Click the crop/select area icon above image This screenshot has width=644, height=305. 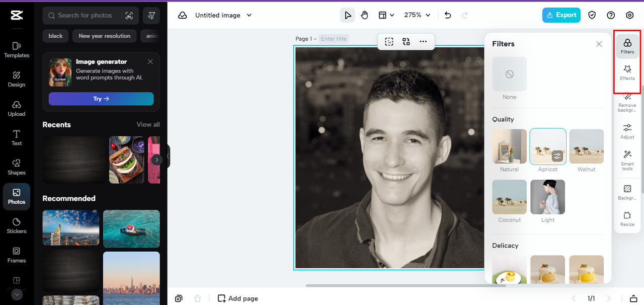click(389, 42)
